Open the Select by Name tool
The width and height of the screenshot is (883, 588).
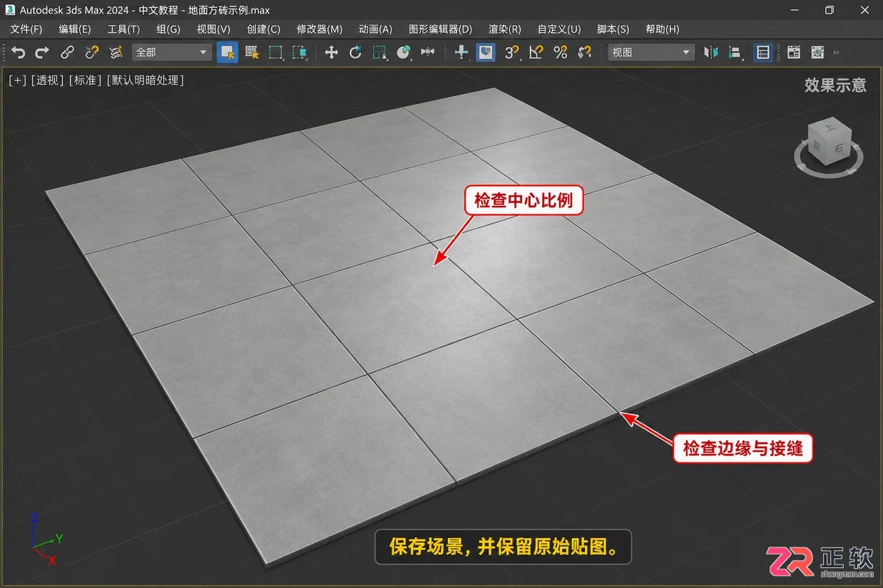(252, 52)
